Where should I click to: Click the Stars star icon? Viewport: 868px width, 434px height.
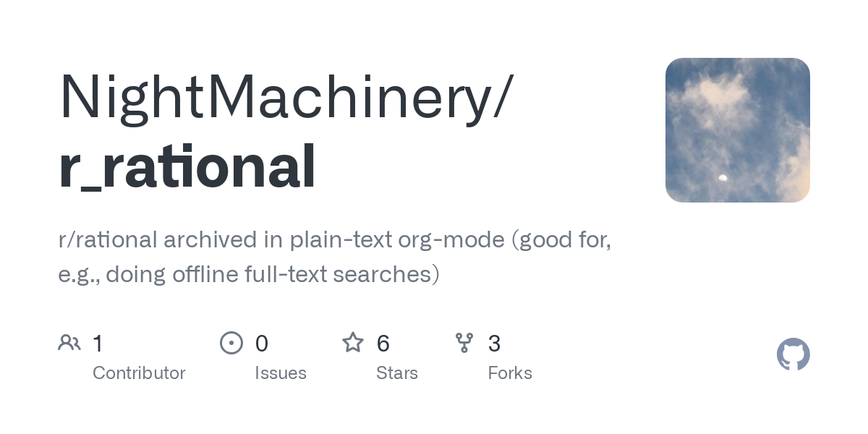pos(353,343)
